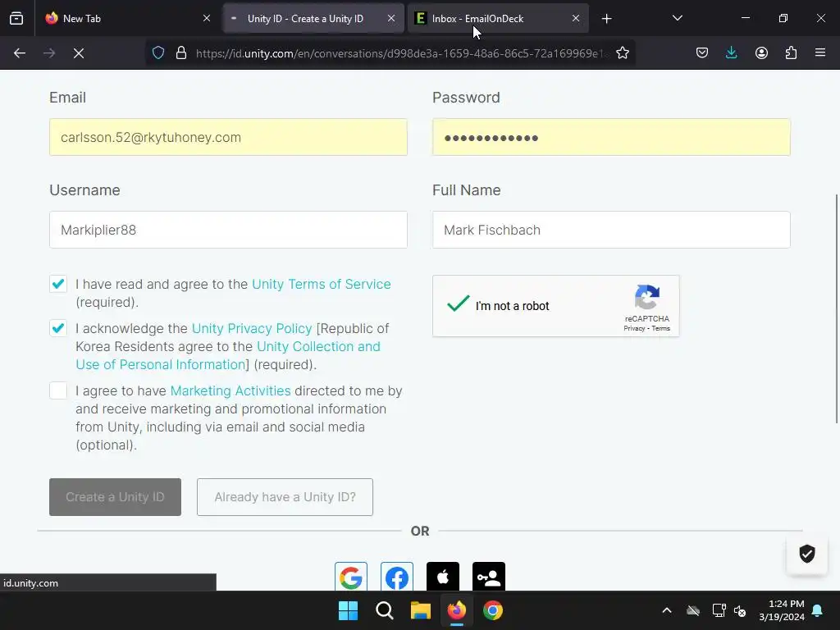This screenshot has width=840, height=630.
Task: Open File Explorer from the taskbar
Action: 421,610
